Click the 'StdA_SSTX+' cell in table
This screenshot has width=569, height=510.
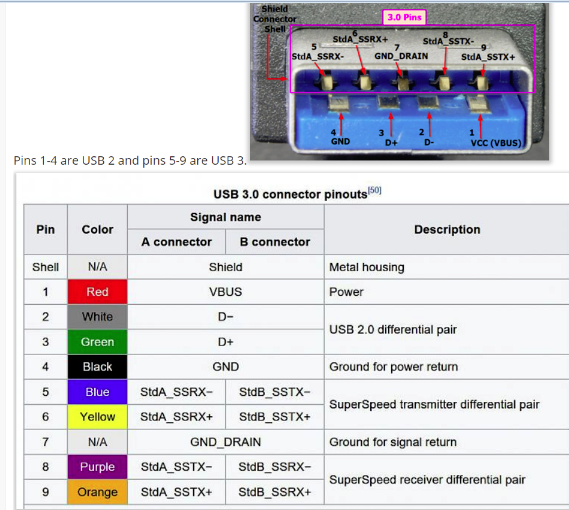point(176,492)
